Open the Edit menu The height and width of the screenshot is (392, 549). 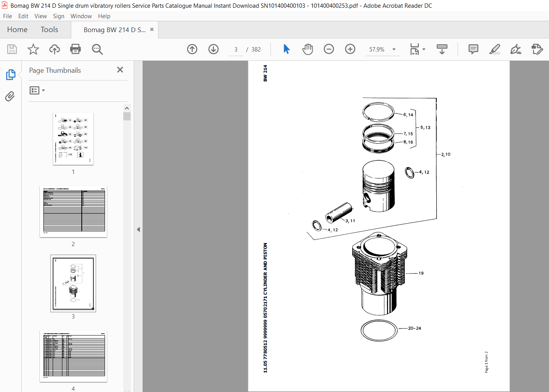23,16
